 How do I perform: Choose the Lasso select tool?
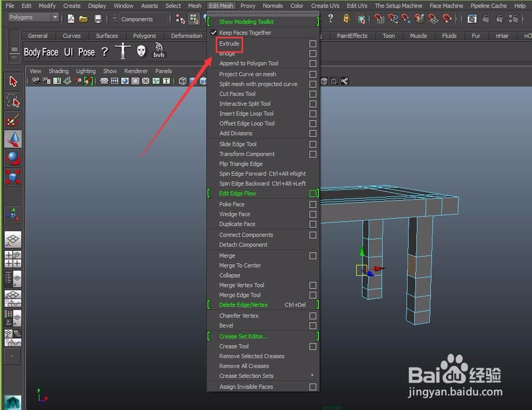tap(13, 101)
